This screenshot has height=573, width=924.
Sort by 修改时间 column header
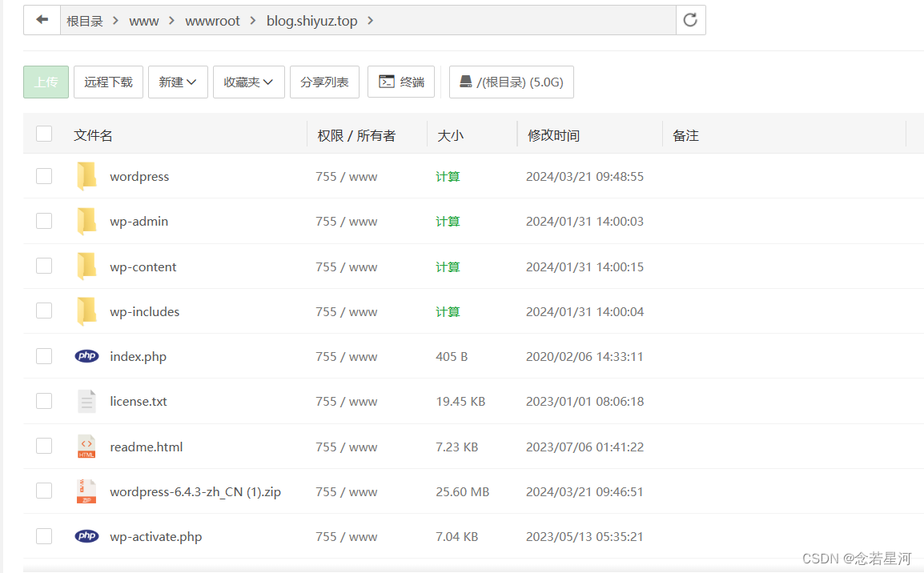(553, 135)
